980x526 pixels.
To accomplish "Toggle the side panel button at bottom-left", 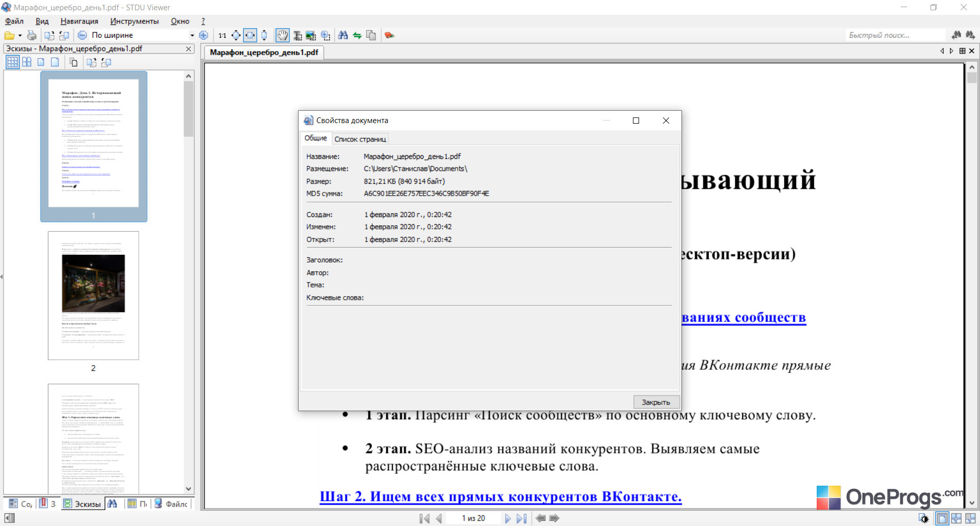I will click(x=9, y=518).
